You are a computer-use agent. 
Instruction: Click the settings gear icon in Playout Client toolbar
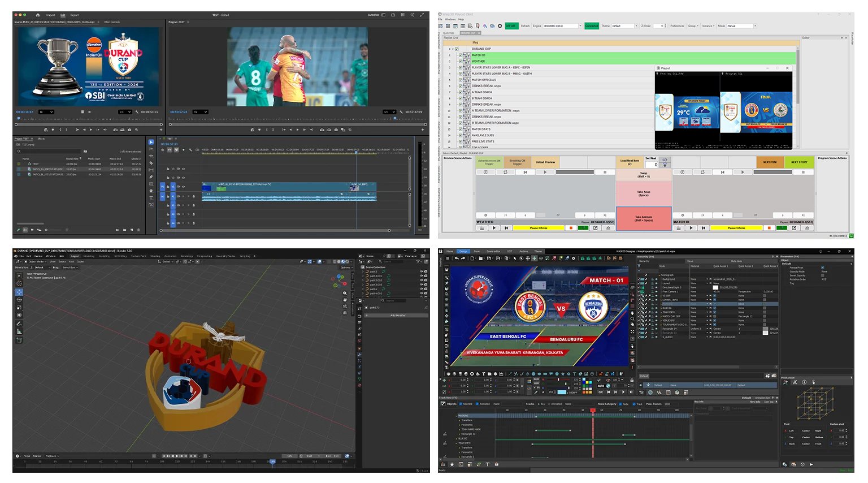coord(500,26)
